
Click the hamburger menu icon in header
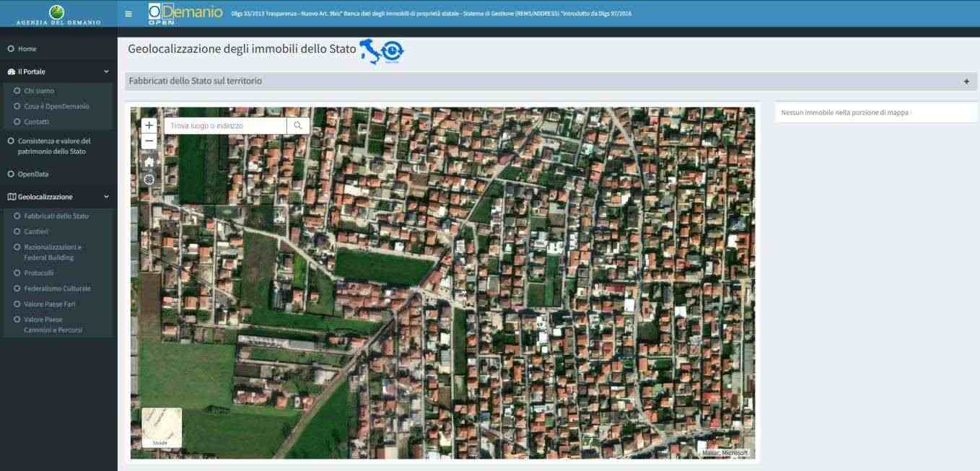click(x=128, y=14)
